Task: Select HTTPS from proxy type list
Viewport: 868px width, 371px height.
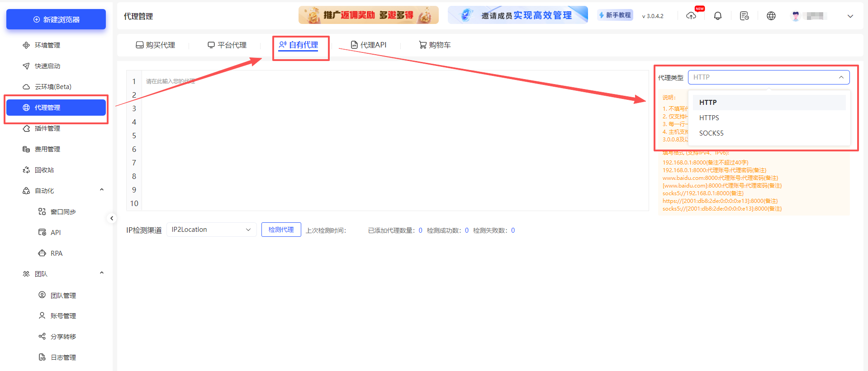Action: point(709,118)
